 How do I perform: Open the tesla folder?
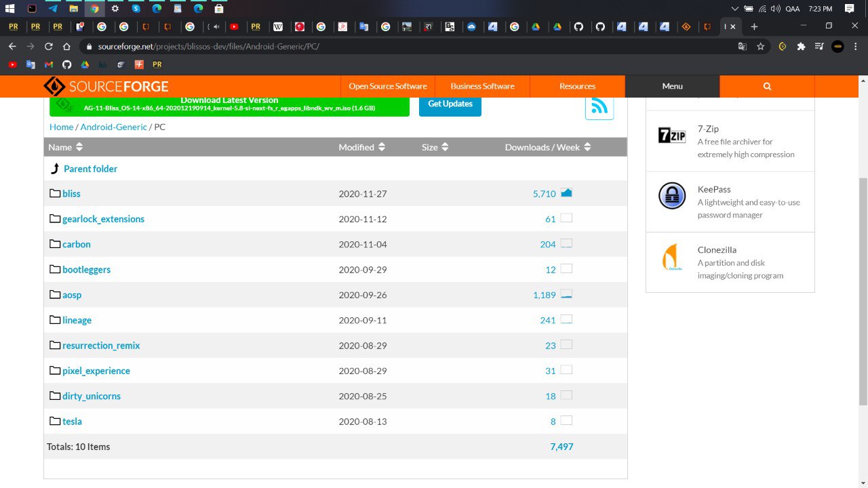click(x=72, y=422)
